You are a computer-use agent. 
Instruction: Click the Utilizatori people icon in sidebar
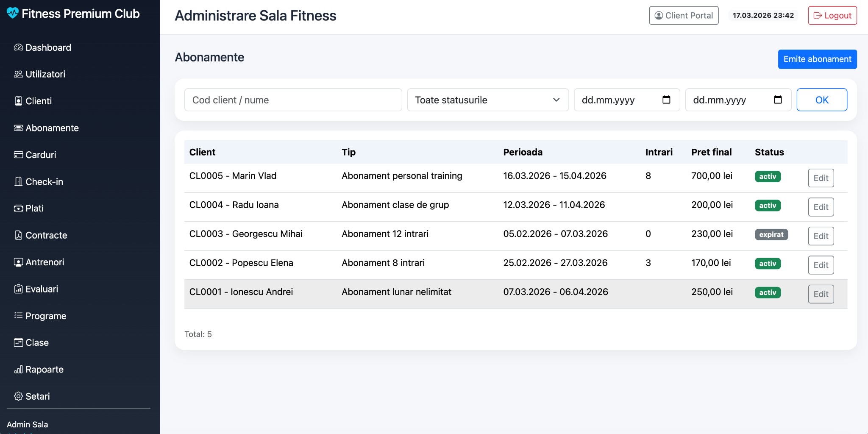18,74
